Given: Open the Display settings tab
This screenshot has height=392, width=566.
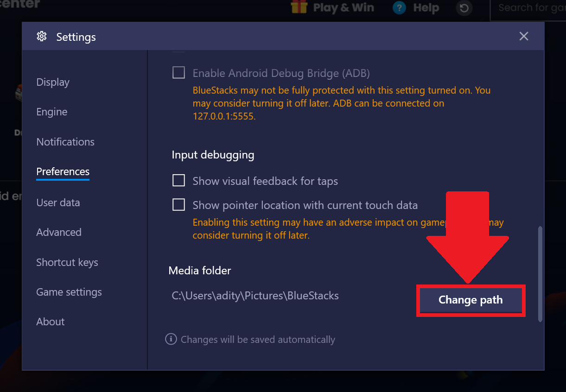Looking at the screenshot, I should (x=53, y=82).
